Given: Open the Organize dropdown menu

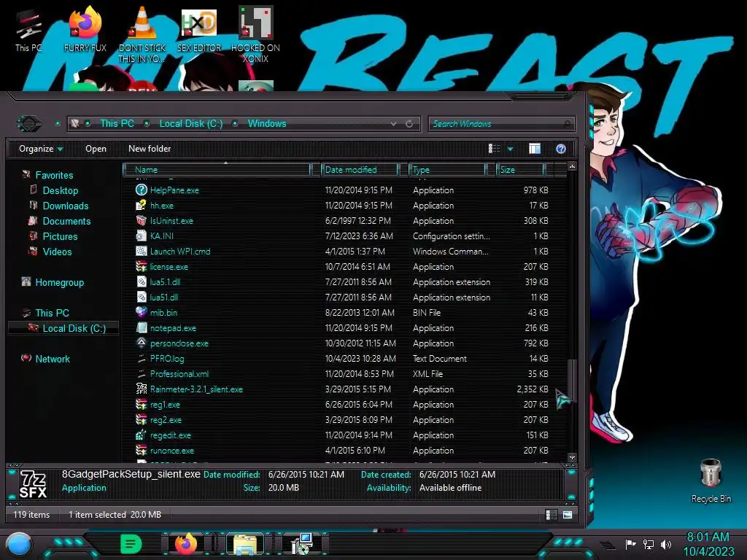Looking at the screenshot, I should point(41,149).
